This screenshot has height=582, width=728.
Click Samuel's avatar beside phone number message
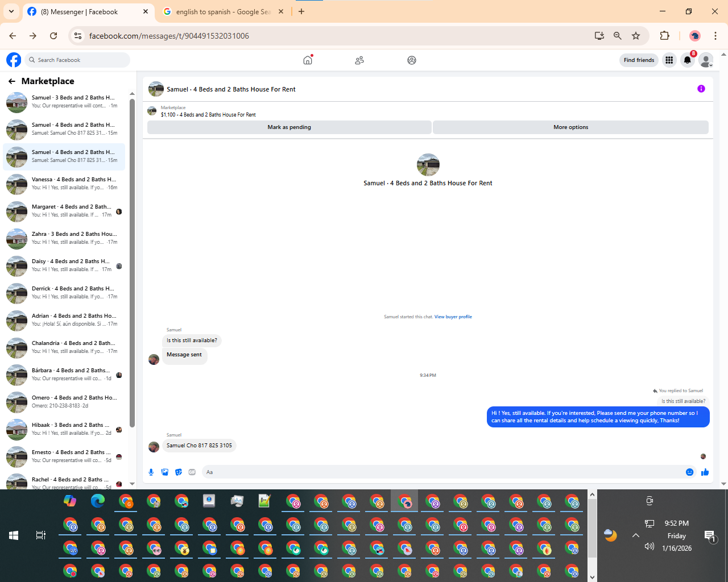click(x=154, y=447)
